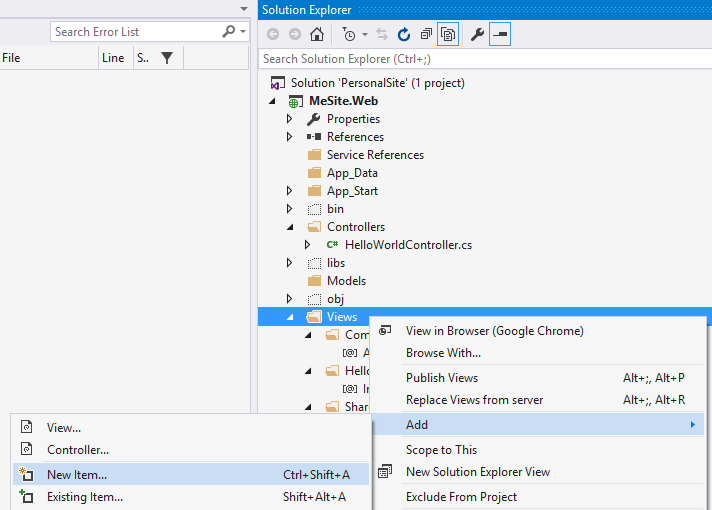
Task: Click the App_Data folder icon
Action: pos(314,173)
